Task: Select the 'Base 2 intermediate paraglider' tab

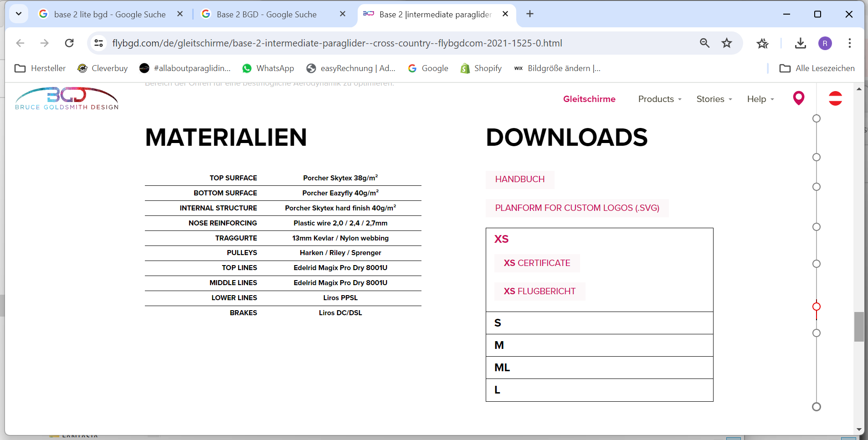Action: click(x=435, y=14)
